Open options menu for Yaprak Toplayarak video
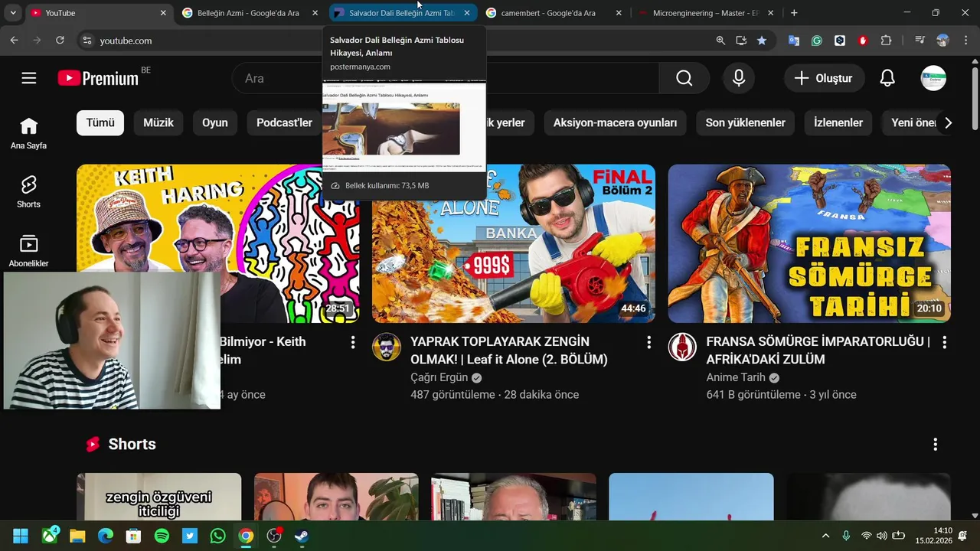 pyautogui.click(x=648, y=342)
